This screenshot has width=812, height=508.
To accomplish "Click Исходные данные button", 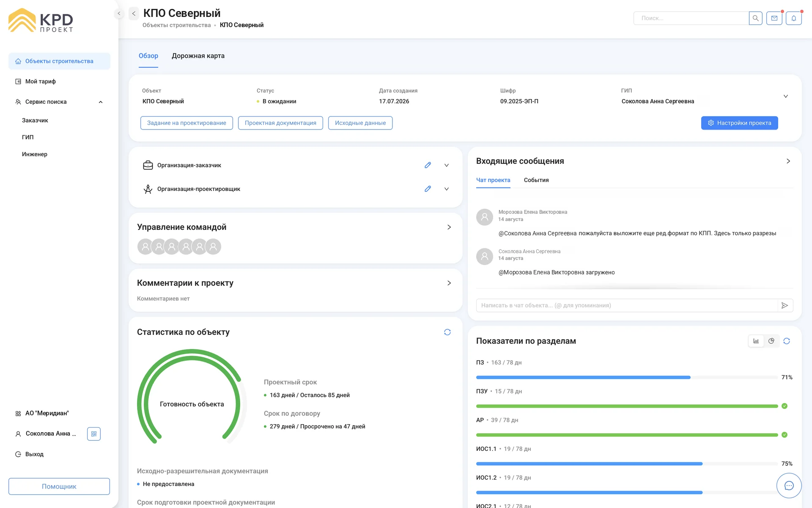I will pos(360,123).
